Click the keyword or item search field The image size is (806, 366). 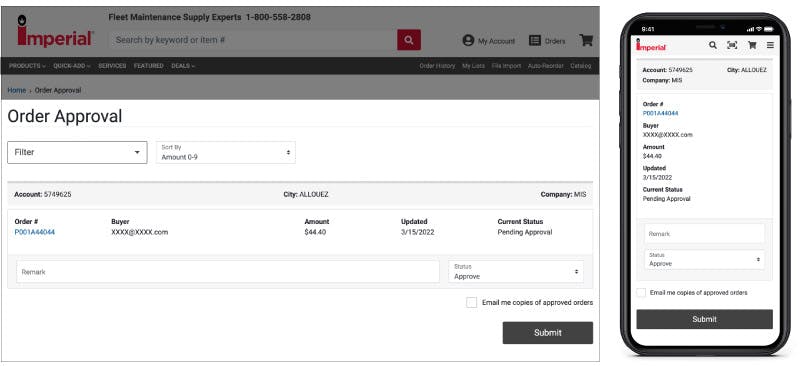coord(253,40)
